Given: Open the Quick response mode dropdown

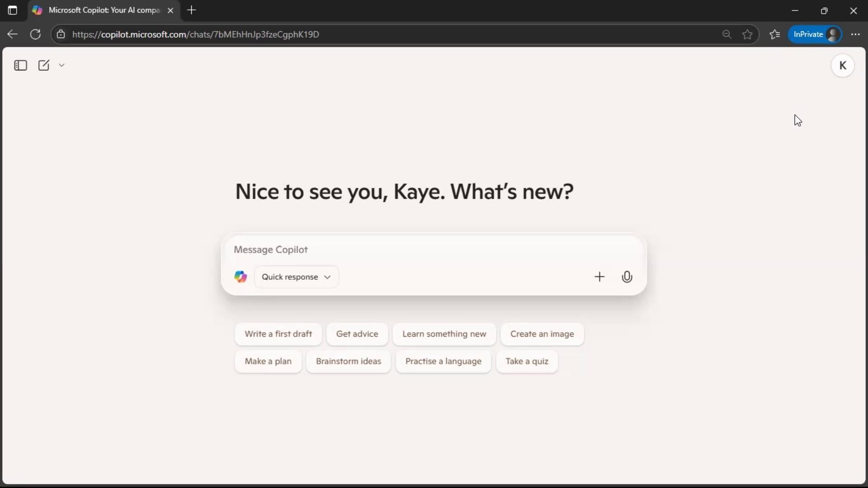Looking at the screenshot, I should click(296, 277).
